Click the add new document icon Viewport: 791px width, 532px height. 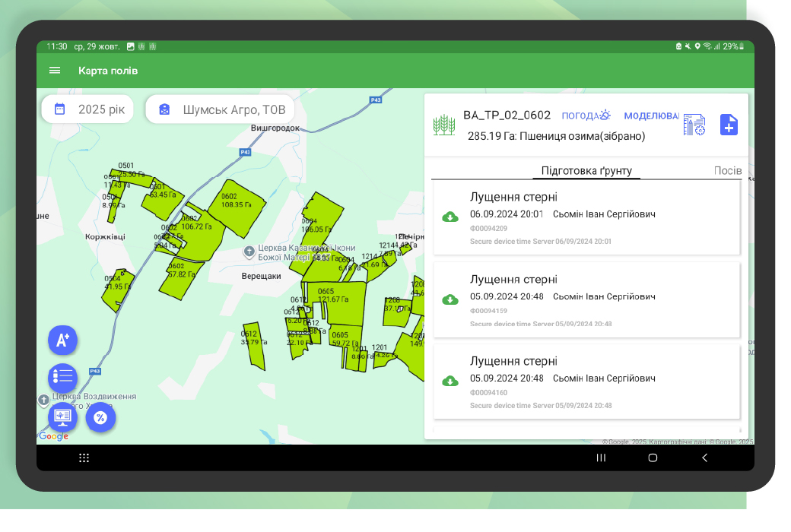coord(729,125)
